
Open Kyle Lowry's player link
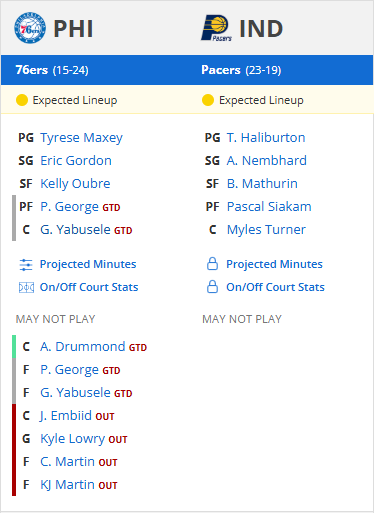72,439
